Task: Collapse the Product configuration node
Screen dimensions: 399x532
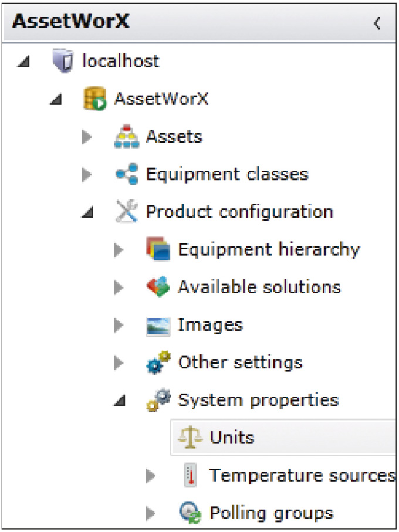Action: pos(87,212)
